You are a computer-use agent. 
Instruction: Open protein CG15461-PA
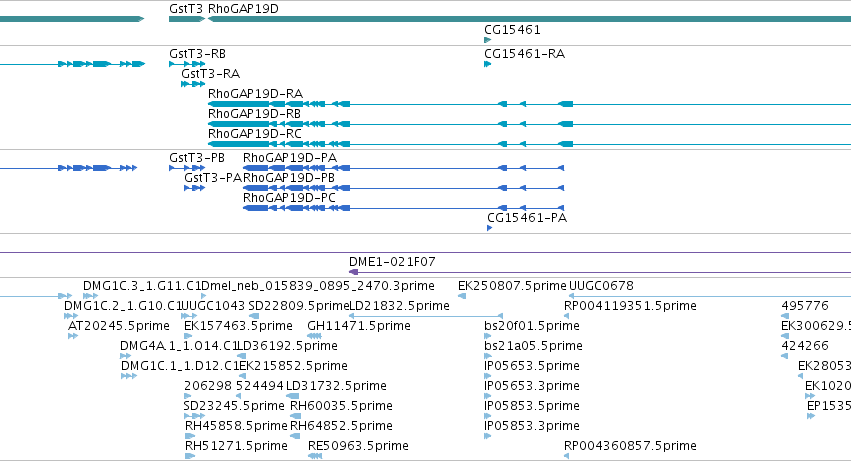(527, 218)
